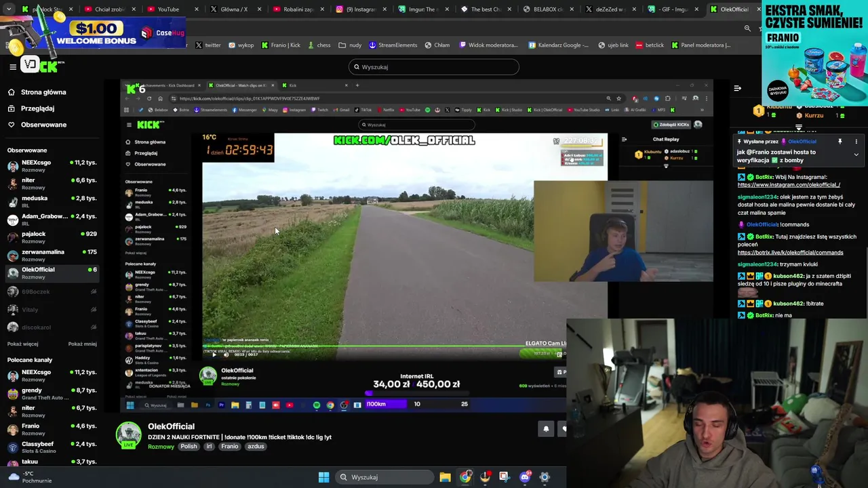Open pinned message three-dot options

click(856, 142)
